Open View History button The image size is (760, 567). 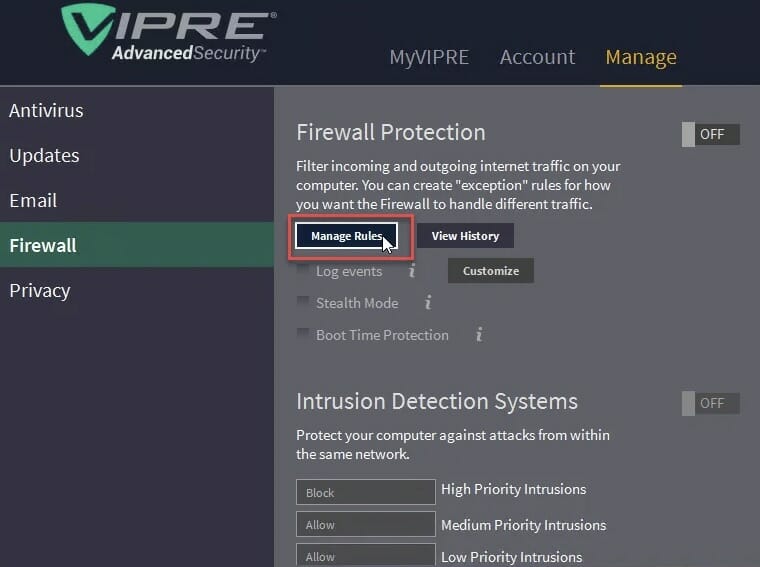[465, 236]
